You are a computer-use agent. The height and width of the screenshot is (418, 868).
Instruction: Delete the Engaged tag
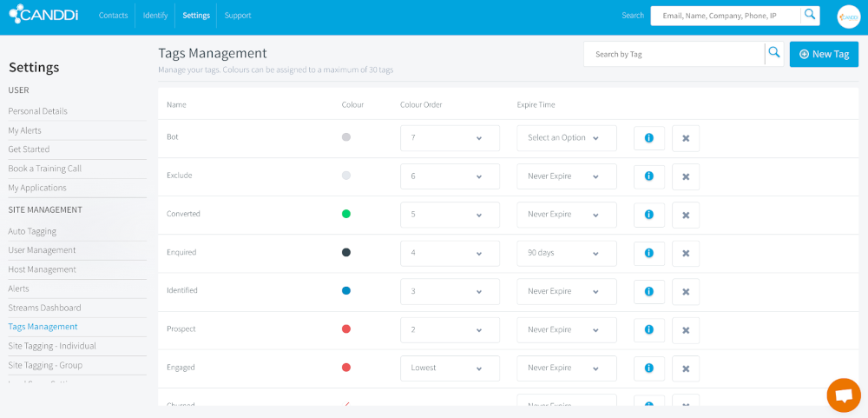point(686,368)
